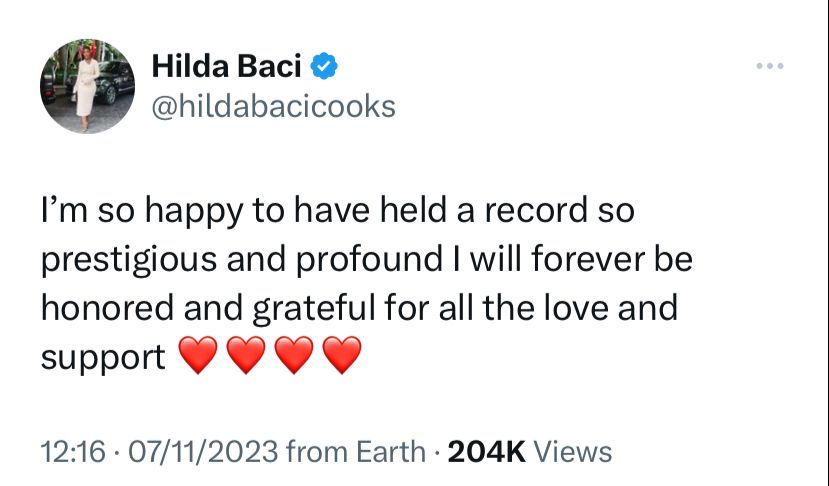Open the three-dot more options menu
Image resolution: width=829 pixels, height=486 pixels.
tap(770, 66)
